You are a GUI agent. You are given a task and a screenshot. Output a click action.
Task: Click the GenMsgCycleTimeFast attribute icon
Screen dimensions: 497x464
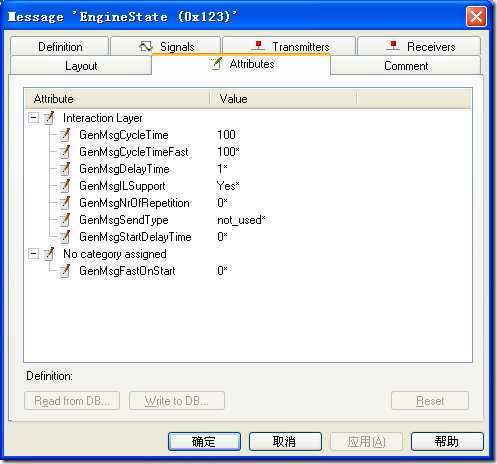pos(65,152)
